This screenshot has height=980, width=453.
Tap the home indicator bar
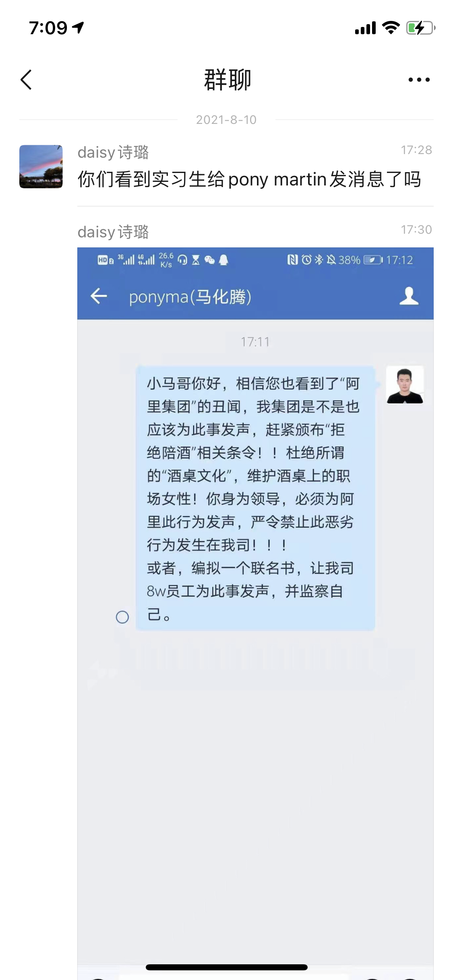click(227, 967)
